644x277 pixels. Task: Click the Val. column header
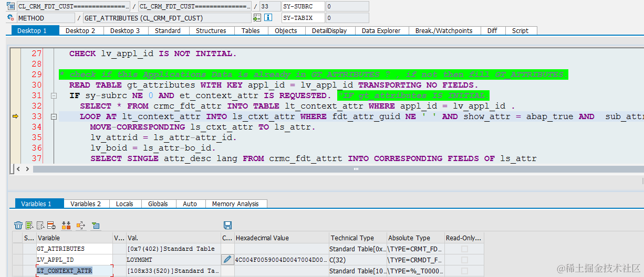(173, 238)
